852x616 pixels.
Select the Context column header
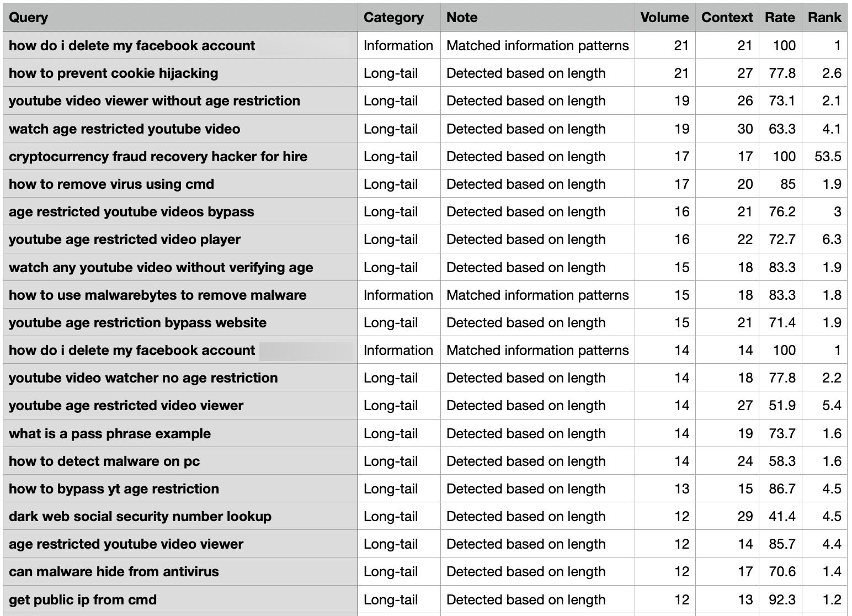click(x=727, y=17)
